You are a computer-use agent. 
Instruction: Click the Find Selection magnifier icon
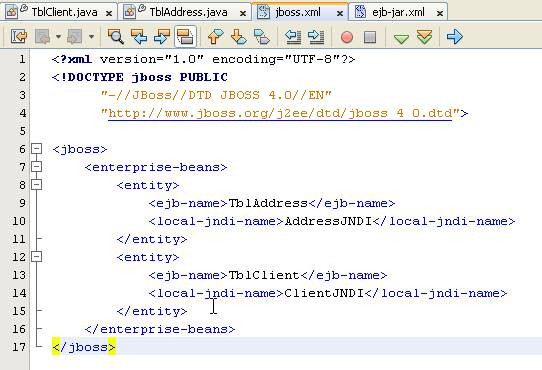coord(115,36)
